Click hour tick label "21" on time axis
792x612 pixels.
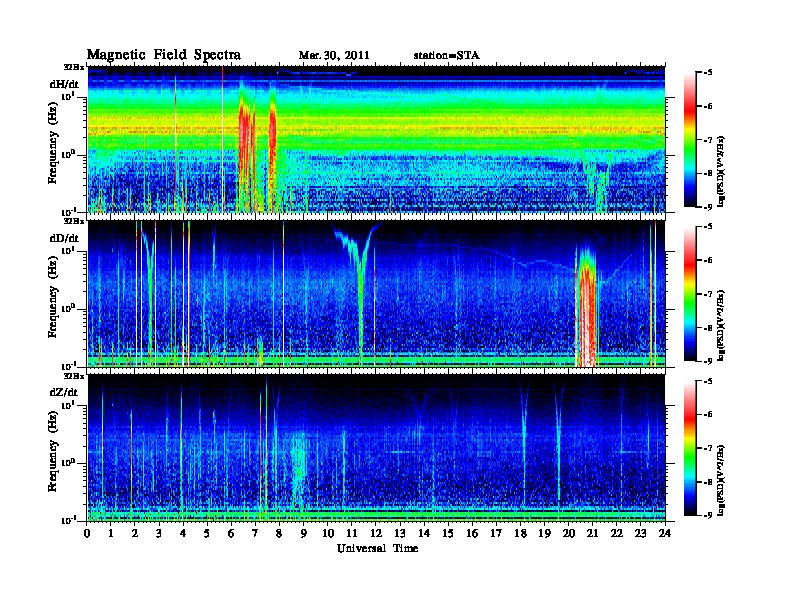click(x=592, y=533)
